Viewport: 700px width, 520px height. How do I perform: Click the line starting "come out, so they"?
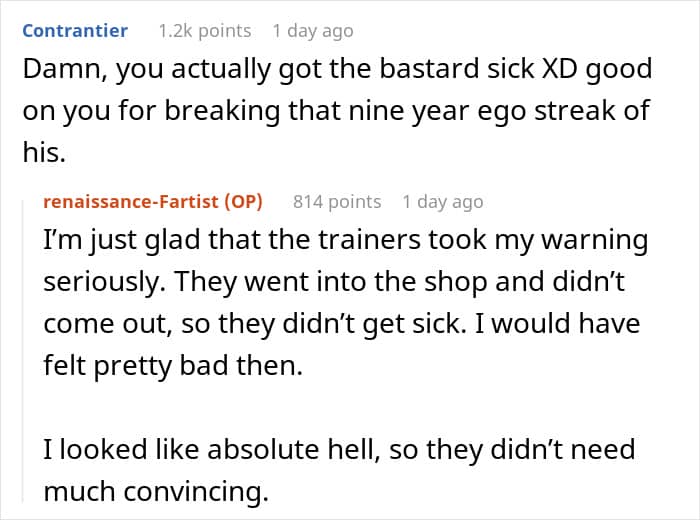point(340,324)
